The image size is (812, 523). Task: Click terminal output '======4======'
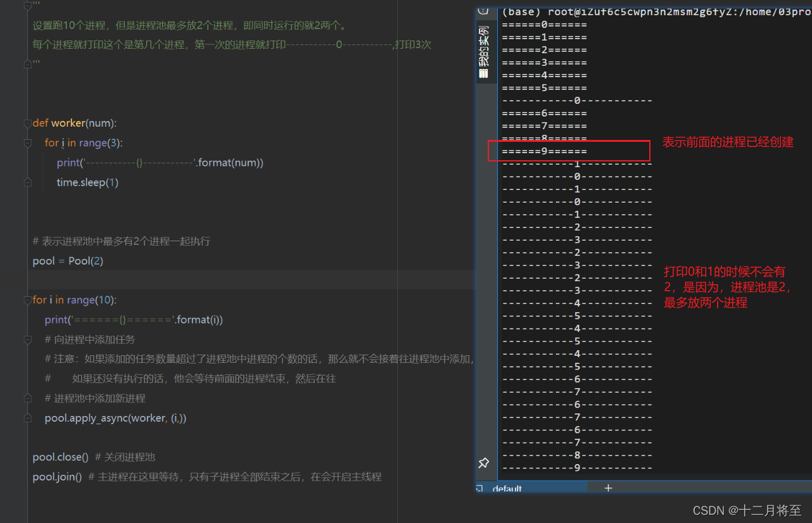(x=545, y=75)
